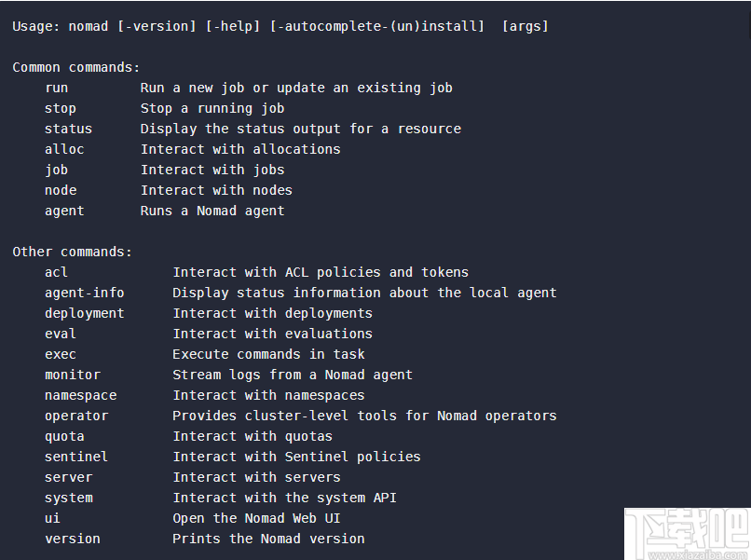Select the 'monitor' command text
The height and width of the screenshot is (560, 751).
tap(73, 375)
